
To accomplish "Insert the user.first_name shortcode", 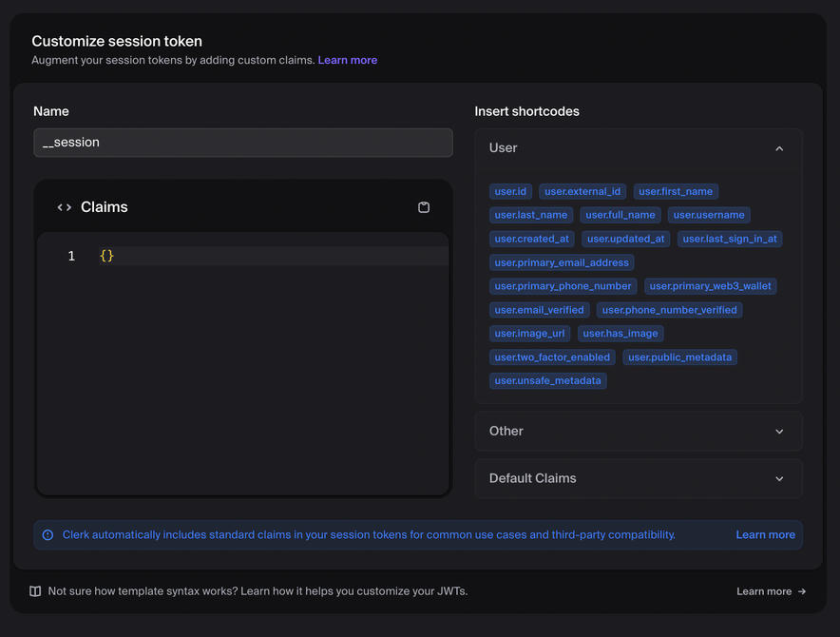I will pyautogui.click(x=676, y=191).
